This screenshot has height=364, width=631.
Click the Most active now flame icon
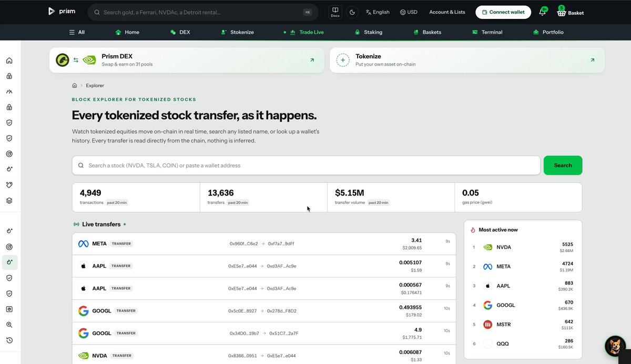(x=473, y=230)
